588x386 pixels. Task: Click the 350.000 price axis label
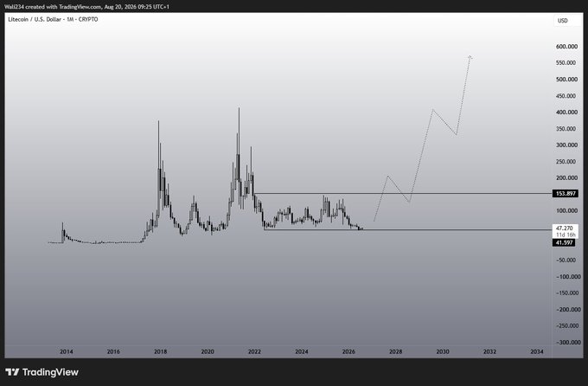point(566,128)
